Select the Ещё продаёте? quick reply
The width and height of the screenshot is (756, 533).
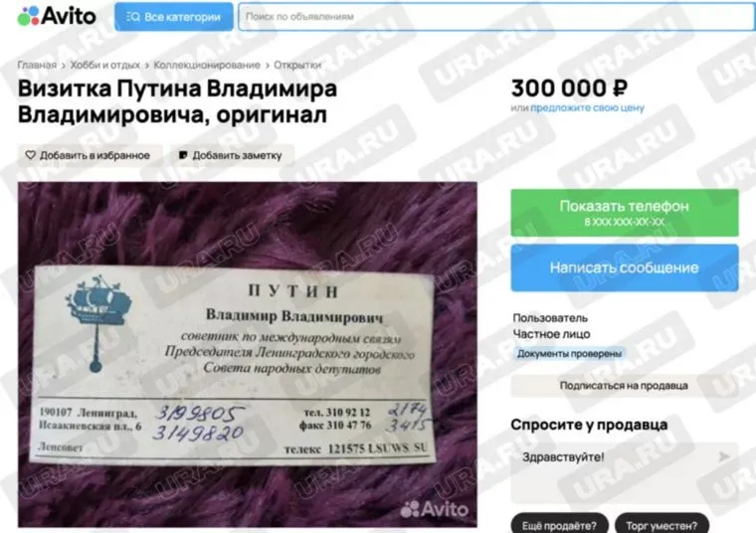[559, 524]
